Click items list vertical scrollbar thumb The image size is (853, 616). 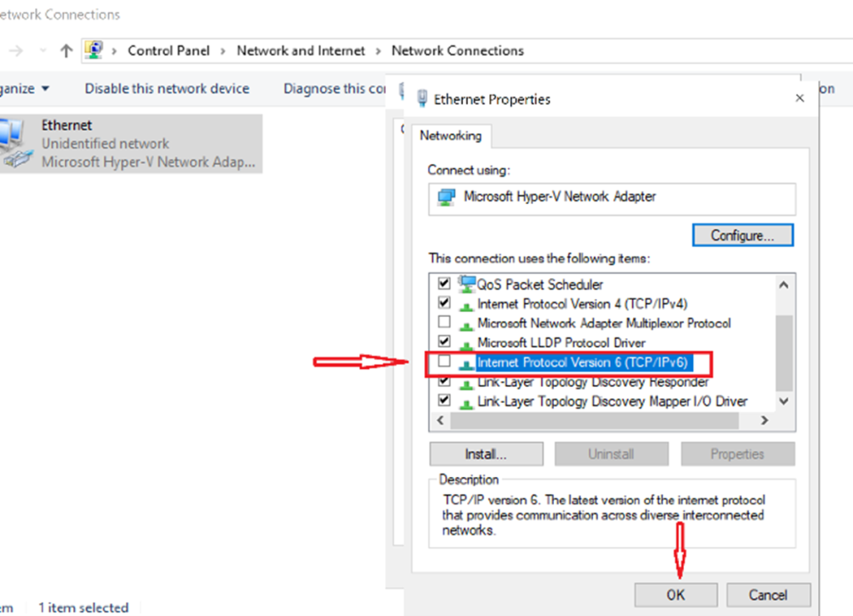tap(783, 353)
